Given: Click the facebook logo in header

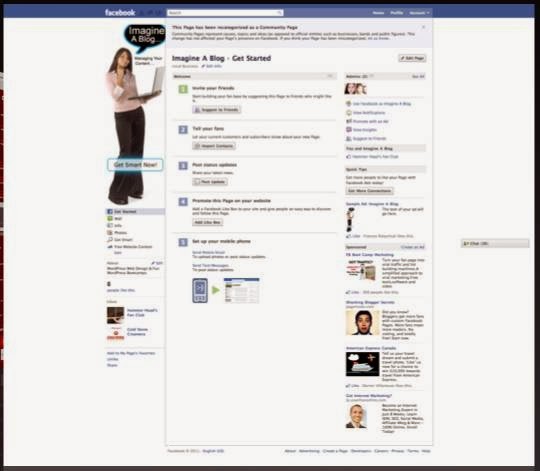Looking at the screenshot, I should click(120, 13).
